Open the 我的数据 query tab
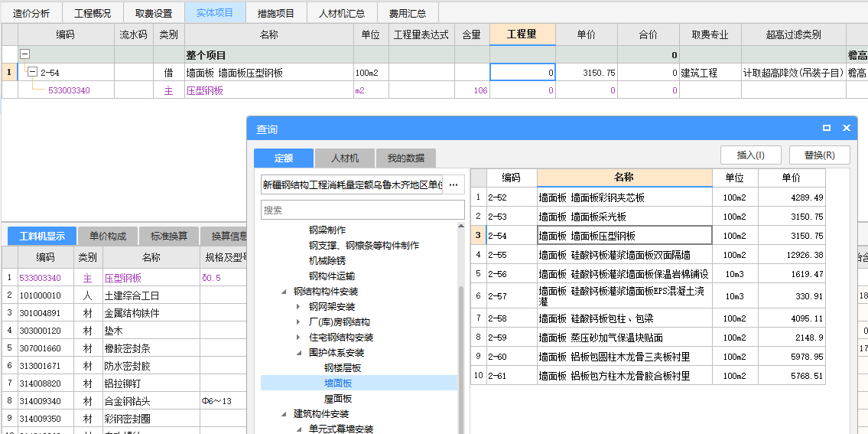Viewport: 868px width, 434px height. tap(406, 158)
